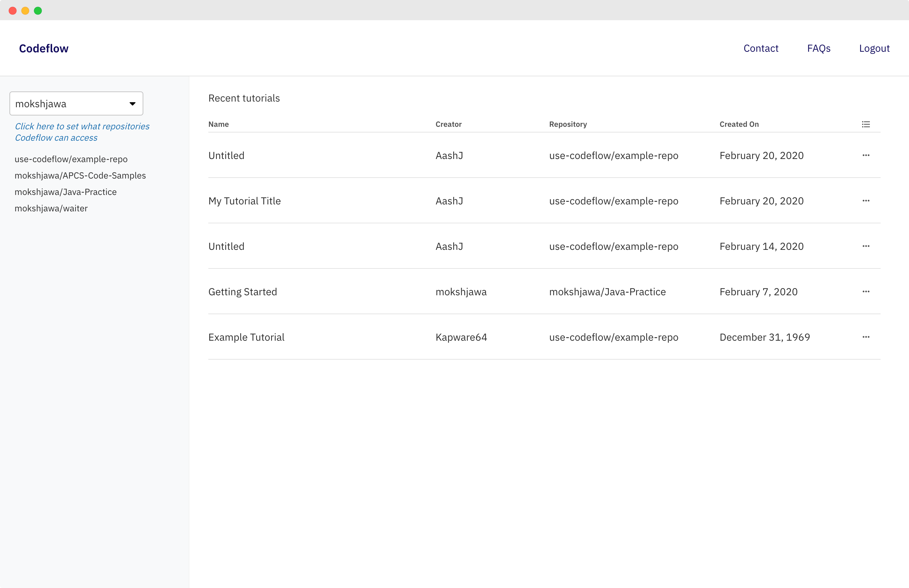909x588 pixels.
Task: Select use-codeflow/example-repo in the sidebar
Action: click(71, 159)
